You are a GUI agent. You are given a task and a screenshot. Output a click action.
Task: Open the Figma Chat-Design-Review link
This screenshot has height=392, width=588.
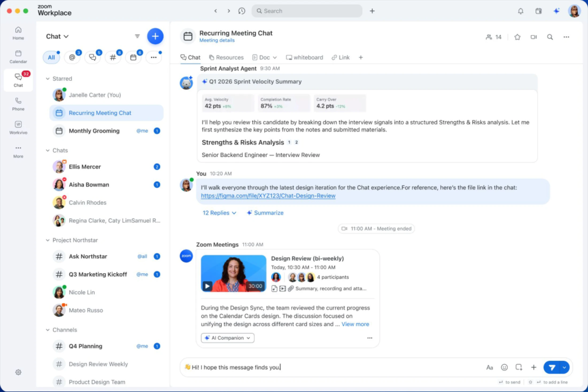268,196
